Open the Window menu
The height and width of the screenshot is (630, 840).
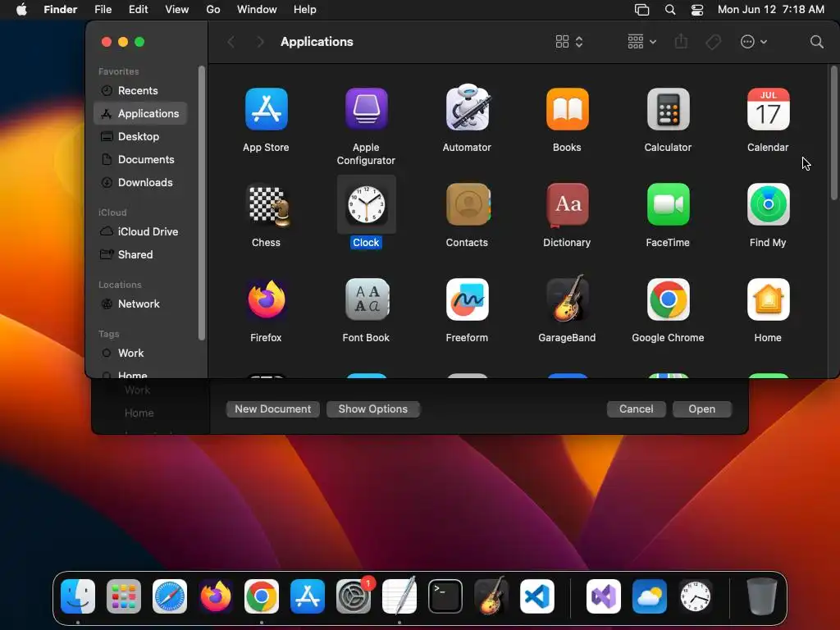coord(257,10)
